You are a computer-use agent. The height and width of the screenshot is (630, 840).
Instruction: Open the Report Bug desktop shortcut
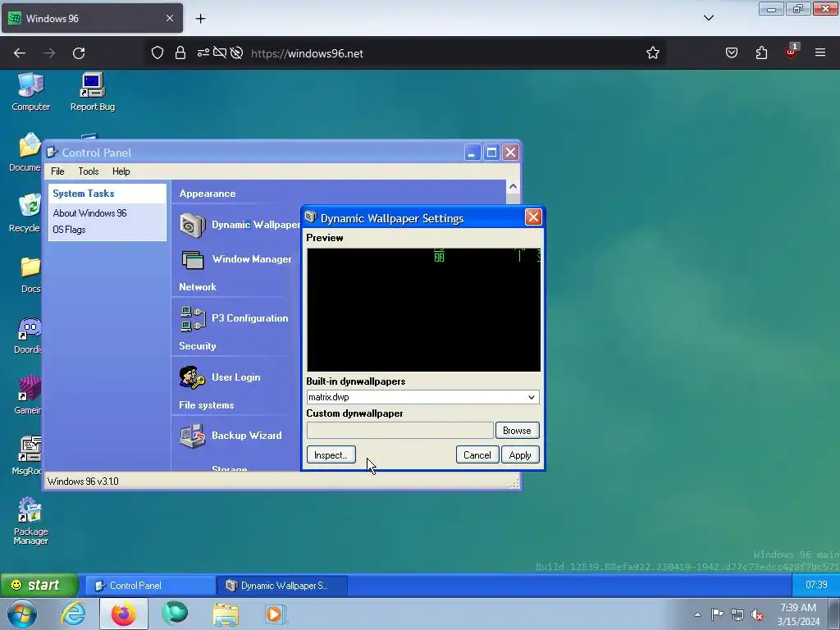[92, 91]
